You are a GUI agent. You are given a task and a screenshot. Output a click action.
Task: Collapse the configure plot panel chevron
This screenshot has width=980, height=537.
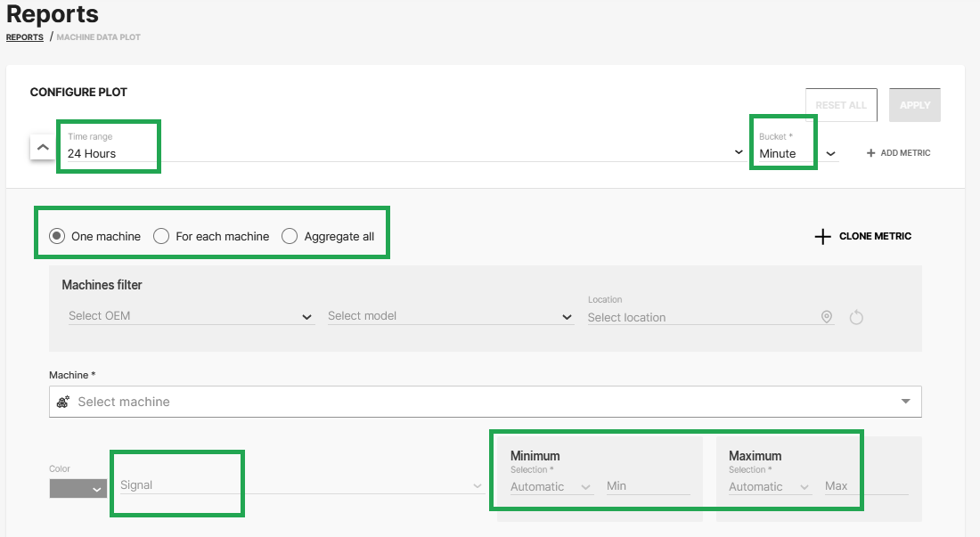tap(43, 147)
